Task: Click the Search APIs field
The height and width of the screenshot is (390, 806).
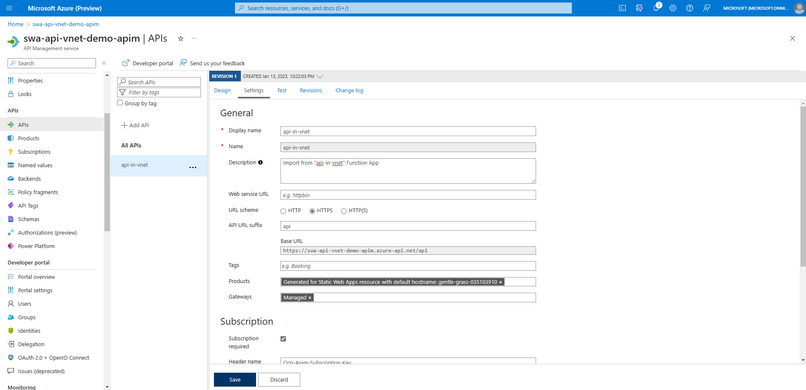Action: (x=159, y=82)
